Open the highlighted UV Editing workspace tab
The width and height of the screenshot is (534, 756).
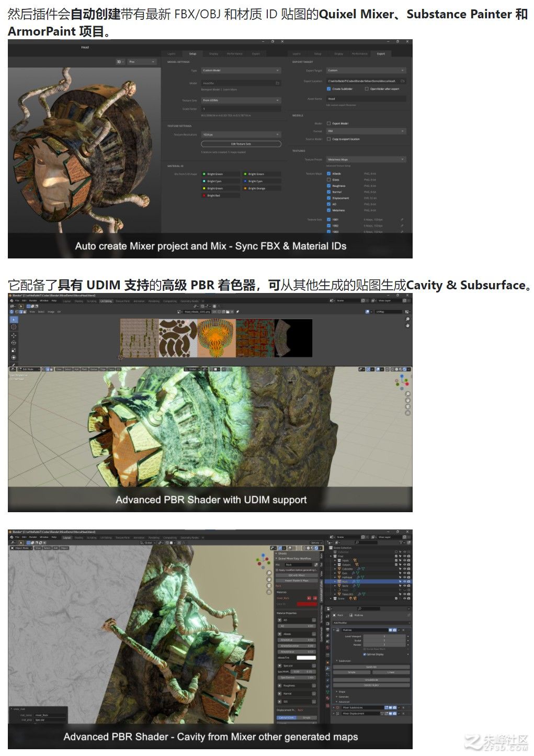tap(106, 301)
